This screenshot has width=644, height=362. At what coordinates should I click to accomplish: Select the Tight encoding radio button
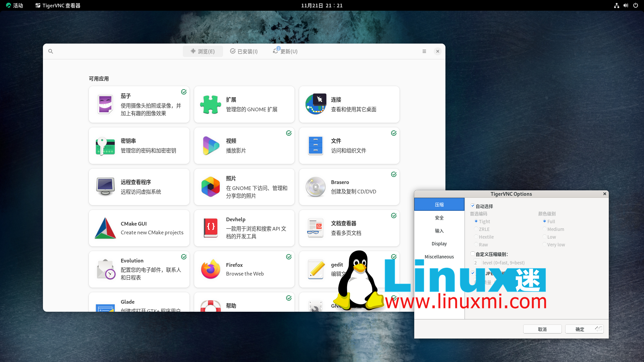pos(476,221)
